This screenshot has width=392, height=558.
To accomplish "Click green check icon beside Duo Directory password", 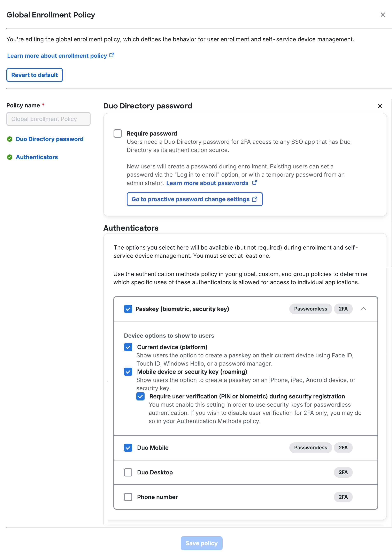I will click(10, 139).
